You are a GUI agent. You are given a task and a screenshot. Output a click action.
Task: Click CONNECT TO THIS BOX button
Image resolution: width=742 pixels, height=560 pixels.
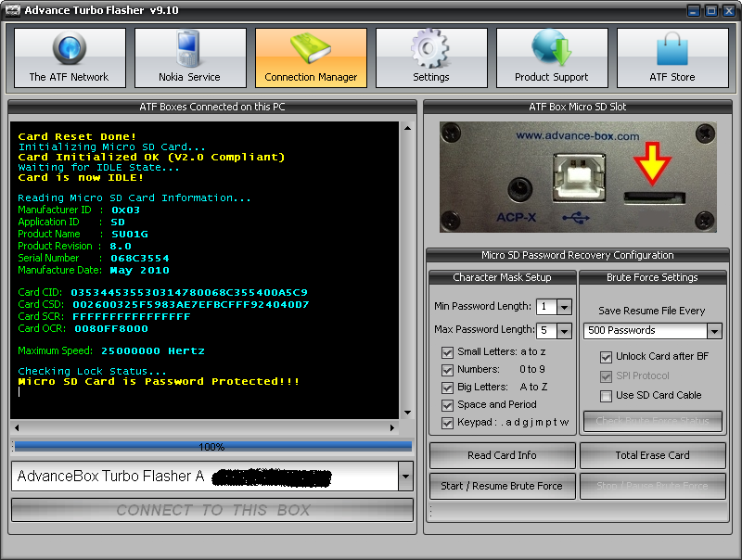click(x=212, y=510)
